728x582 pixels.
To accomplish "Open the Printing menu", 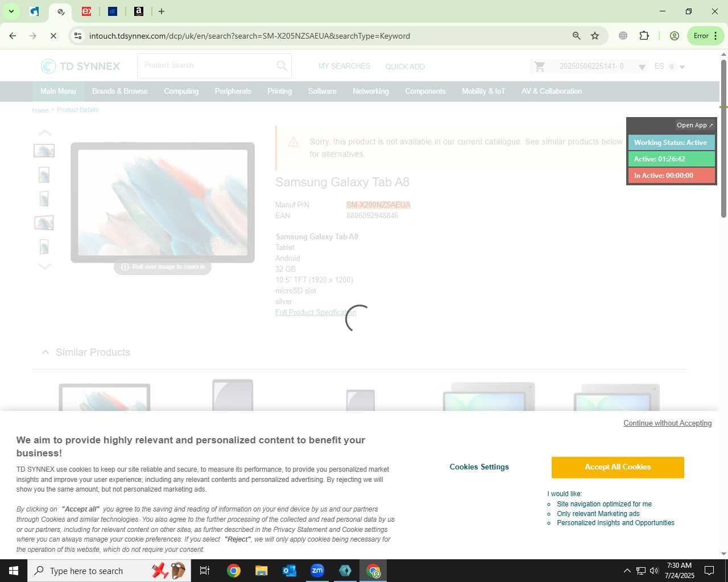I will pos(280,92).
